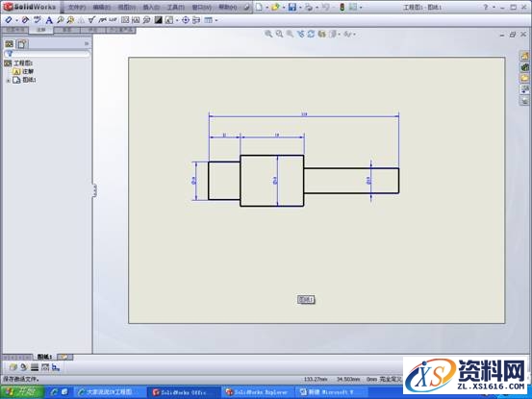Open Blocks dropdown arrow

[177, 20]
